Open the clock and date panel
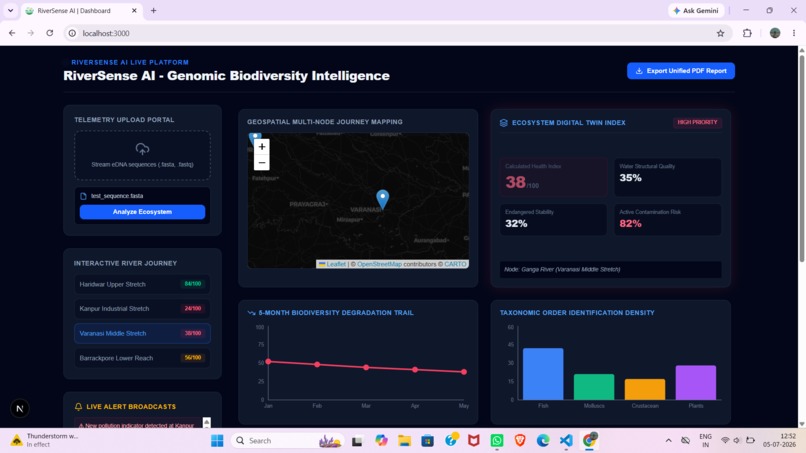Image resolution: width=806 pixels, height=453 pixels. 779,441
